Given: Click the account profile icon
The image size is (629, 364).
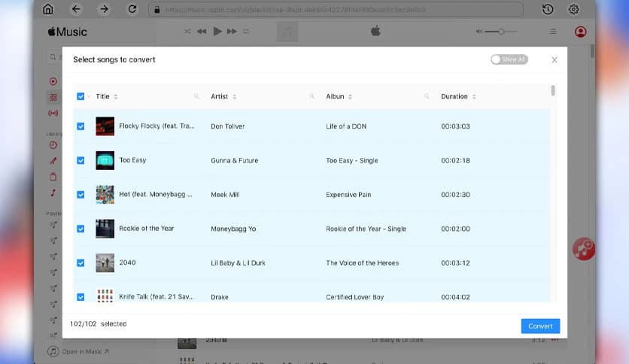Looking at the screenshot, I should pyautogui.click(x=580, y=32).
